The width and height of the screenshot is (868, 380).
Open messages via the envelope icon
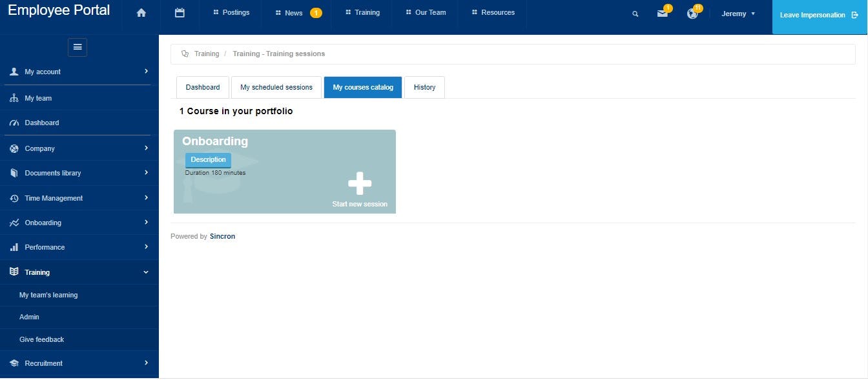[x=663, y=13]
